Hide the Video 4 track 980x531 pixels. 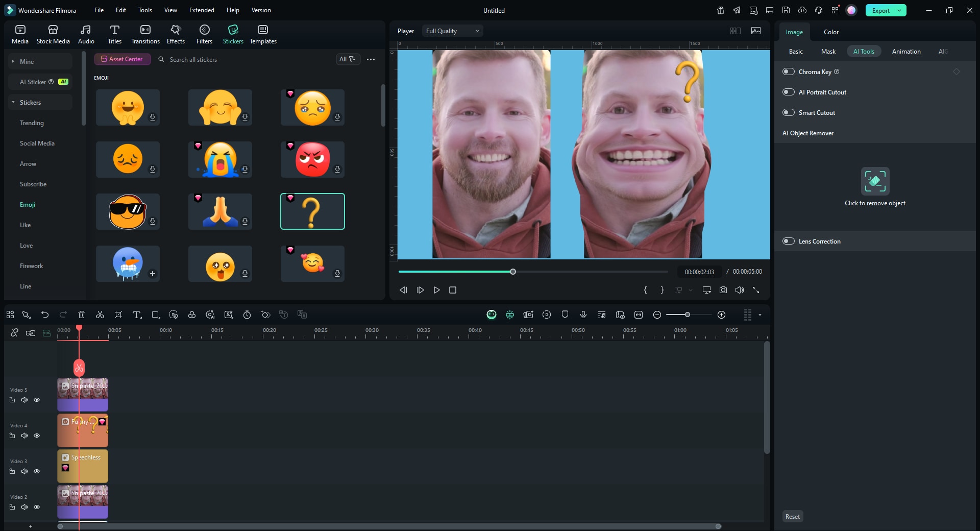pyautogui.click(x=37, y=436)
